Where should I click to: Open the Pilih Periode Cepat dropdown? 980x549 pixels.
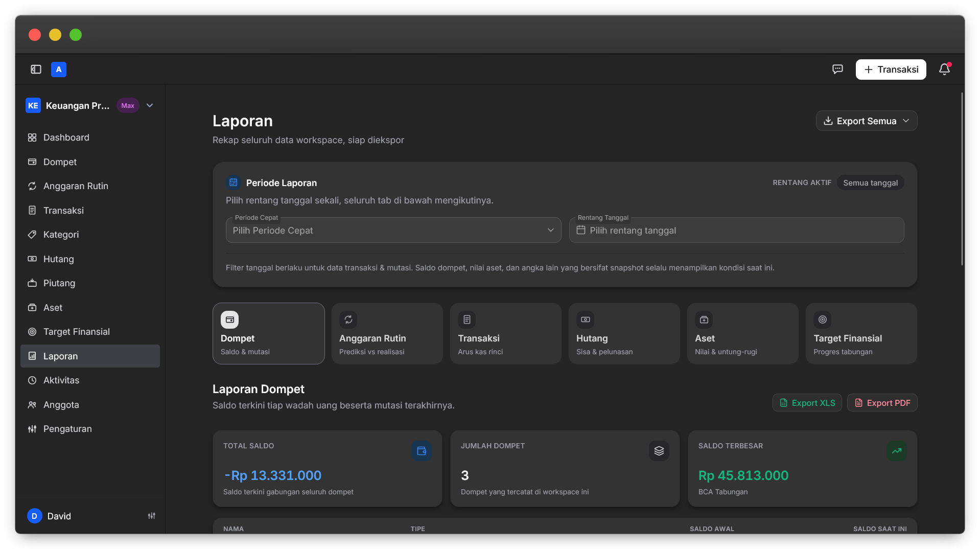click(393, 231)
